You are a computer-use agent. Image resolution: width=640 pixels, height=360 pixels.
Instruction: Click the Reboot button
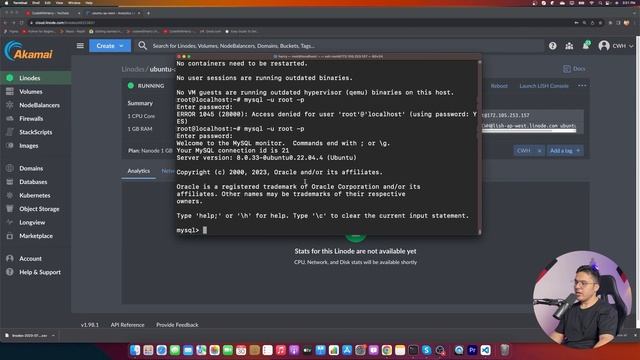point(499,86)
